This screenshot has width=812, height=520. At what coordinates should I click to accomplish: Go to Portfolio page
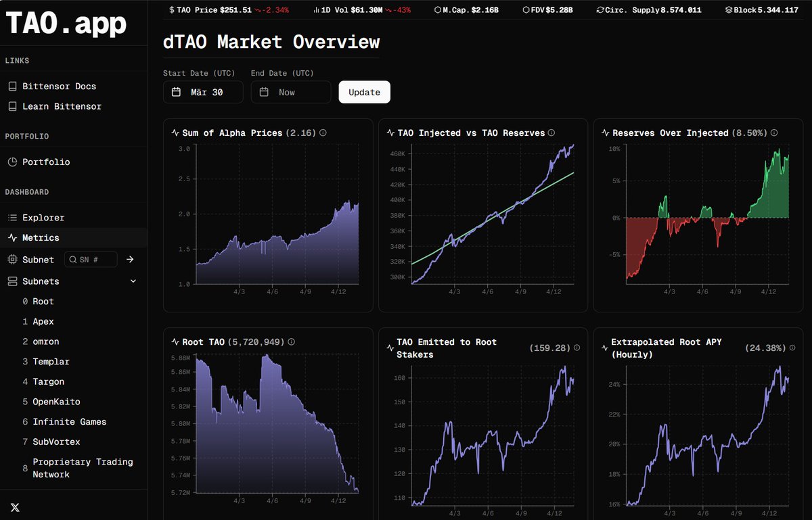(x=46, y=162)
